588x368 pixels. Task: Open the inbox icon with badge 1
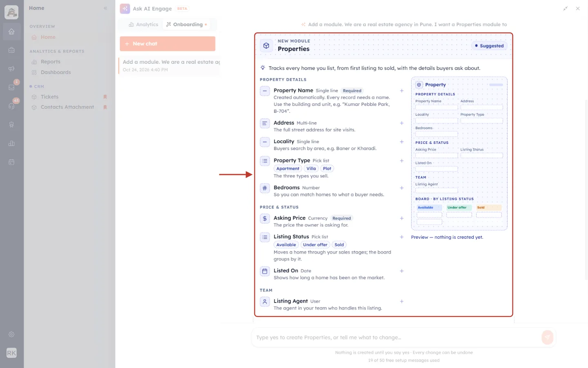click(11, 87)
